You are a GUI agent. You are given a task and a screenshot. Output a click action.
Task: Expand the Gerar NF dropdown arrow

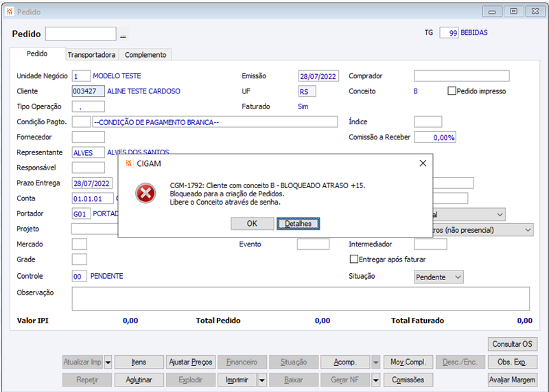click(x=375, y=380)
